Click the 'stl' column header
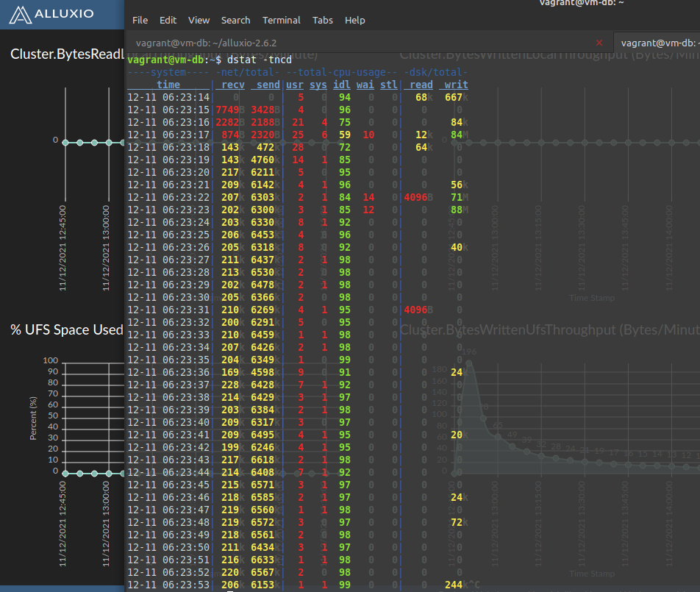The image size is (700, 592). pyautogui.click(x=389, y=85)
